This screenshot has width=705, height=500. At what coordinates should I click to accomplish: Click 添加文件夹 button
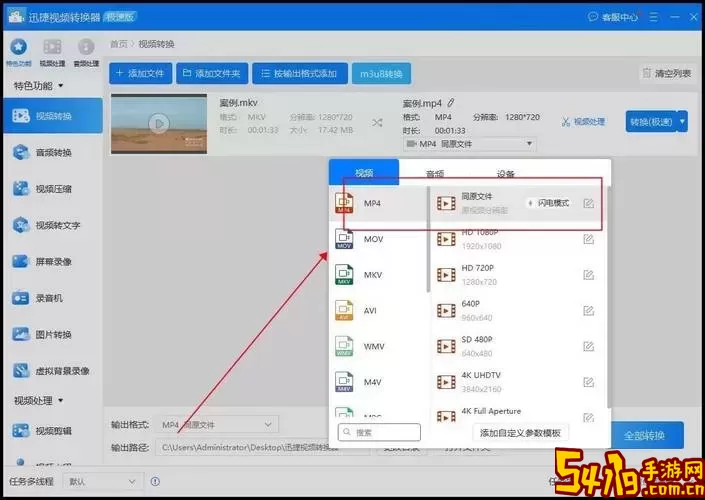click(212, 73)
